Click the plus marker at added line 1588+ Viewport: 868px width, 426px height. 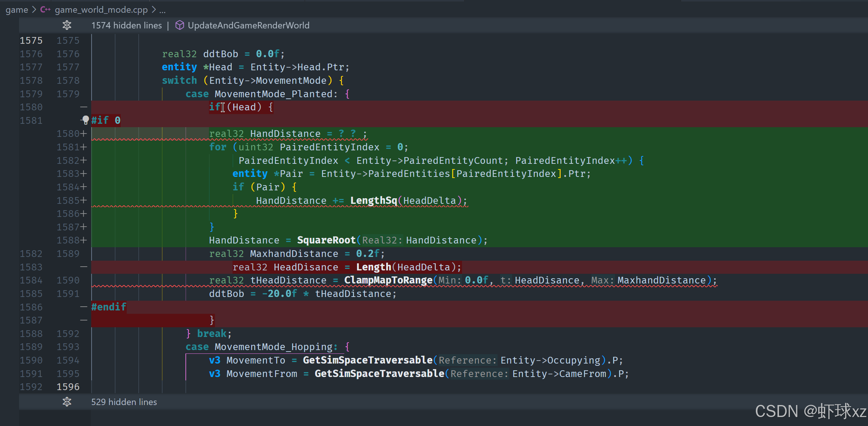coord(83,240)
